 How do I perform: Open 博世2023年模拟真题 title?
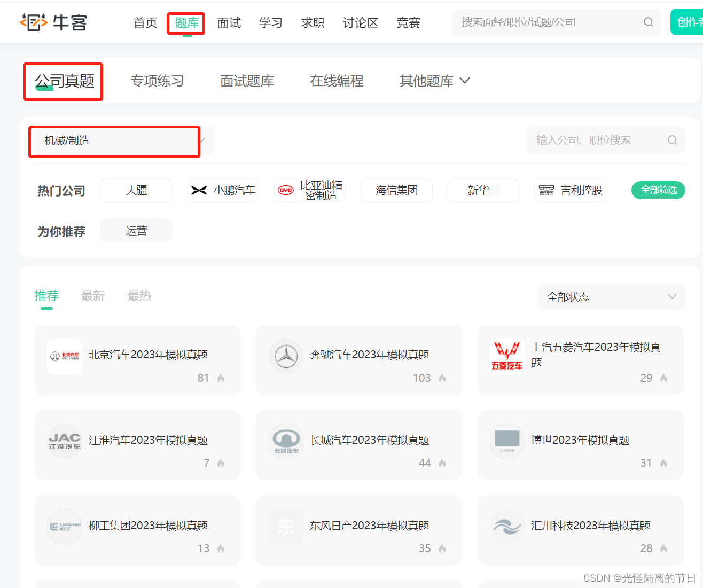tap(580, 440)
